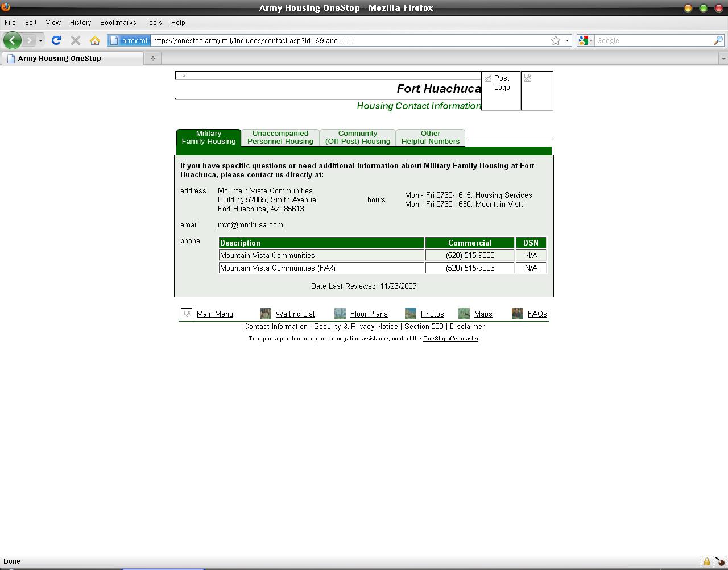Click the army.mil site identity button
The image size is (728, 570).
129,40
